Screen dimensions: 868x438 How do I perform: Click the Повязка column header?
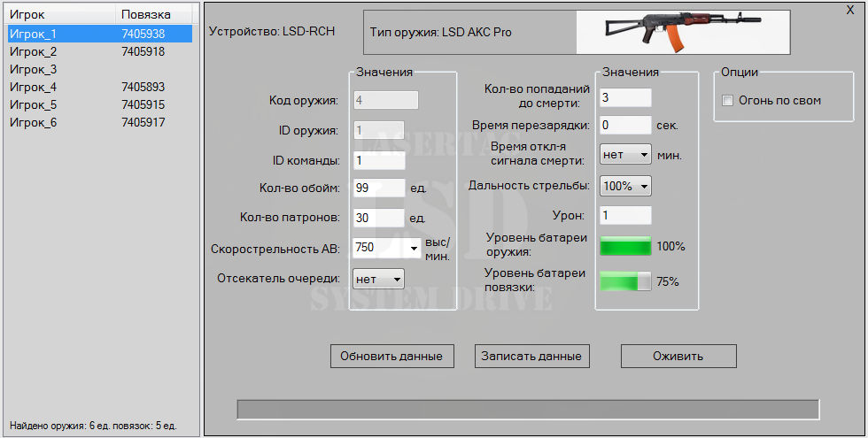coord(152,14)
